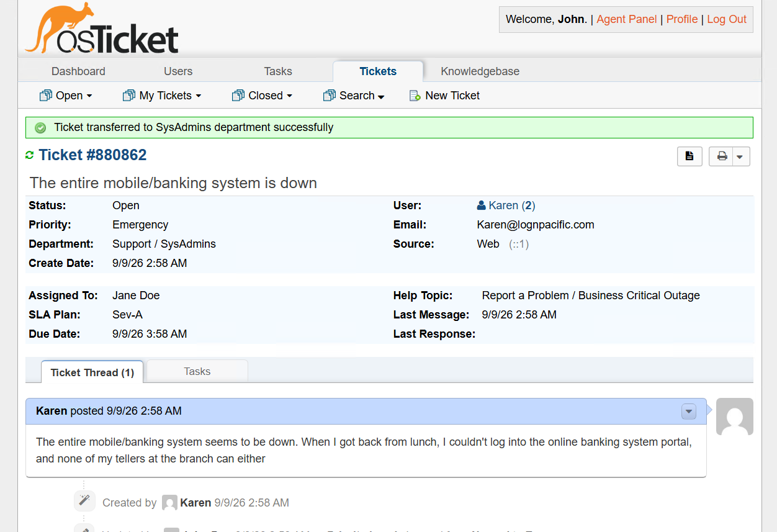Viewport: 777px width, 532px height.
Task: Go to the Dashboard tab
Action: (x=78, y=71)
